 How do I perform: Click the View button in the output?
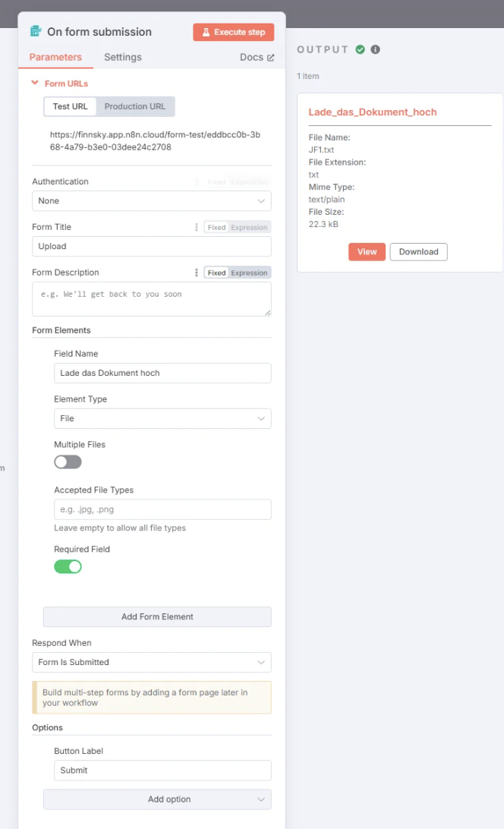367,252
